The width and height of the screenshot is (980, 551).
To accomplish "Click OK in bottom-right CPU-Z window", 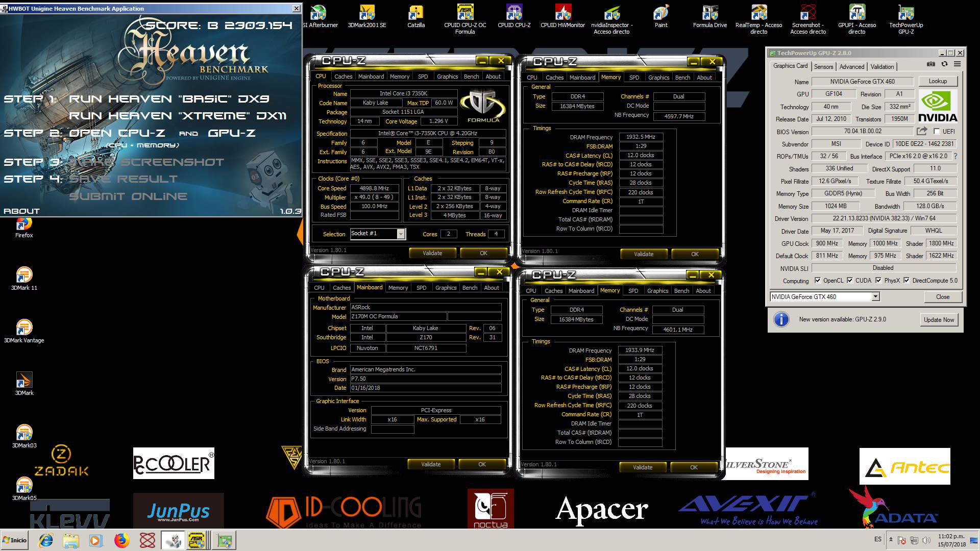I will [694, 467].
